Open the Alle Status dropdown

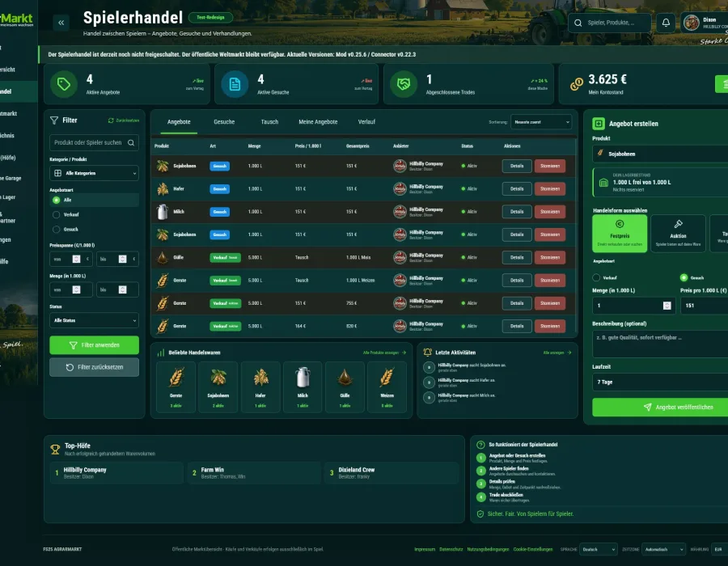tap(95, 320)
